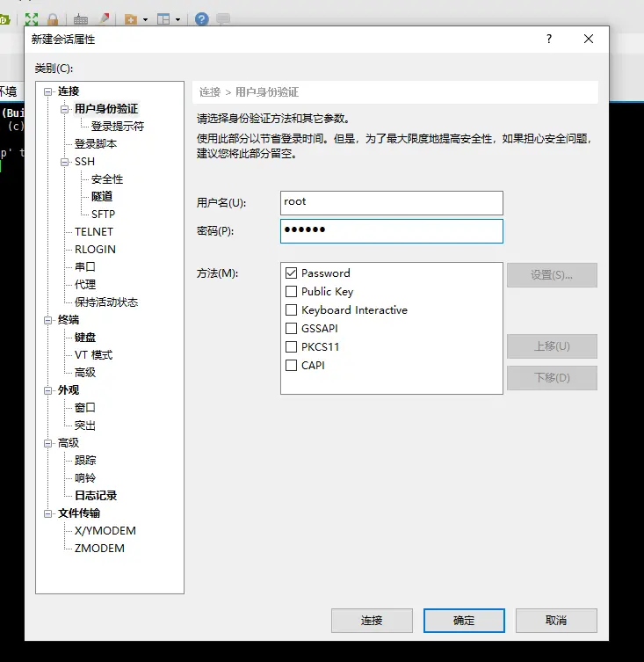Enable the PKCS11 method checkbox

click(291, 346)
